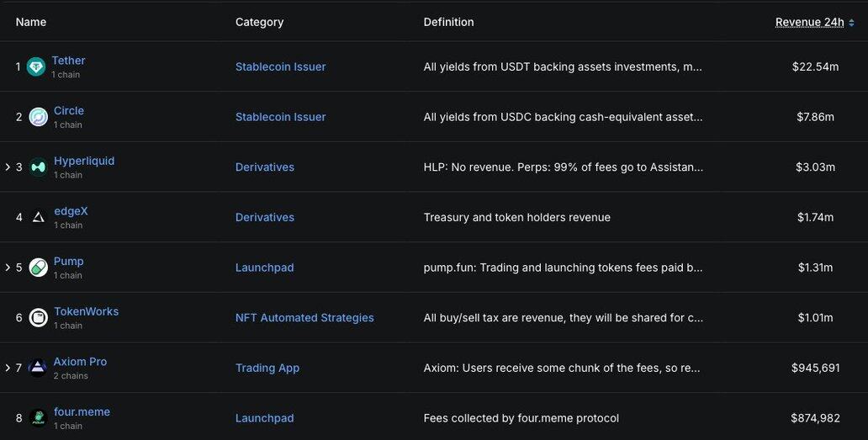Image resolution: width=868 pixels, height=440 pixels.
Task: Click the four.meme logo icon
Action: [38, 418]
